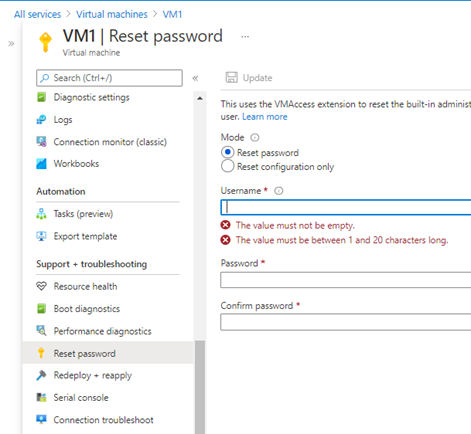
Task: Click the Tasks (preview) icon
Action: pyautogui.click(x=41, y=214)
